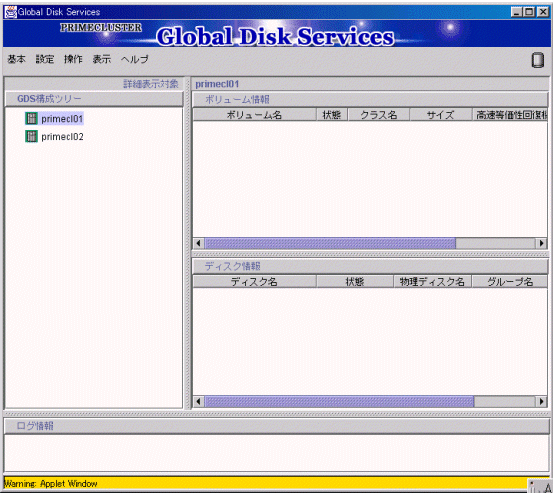This screenshot has height=493, width=553.
Task: Click the 詳細表示対象 label
Action: (x=151, y=84)
